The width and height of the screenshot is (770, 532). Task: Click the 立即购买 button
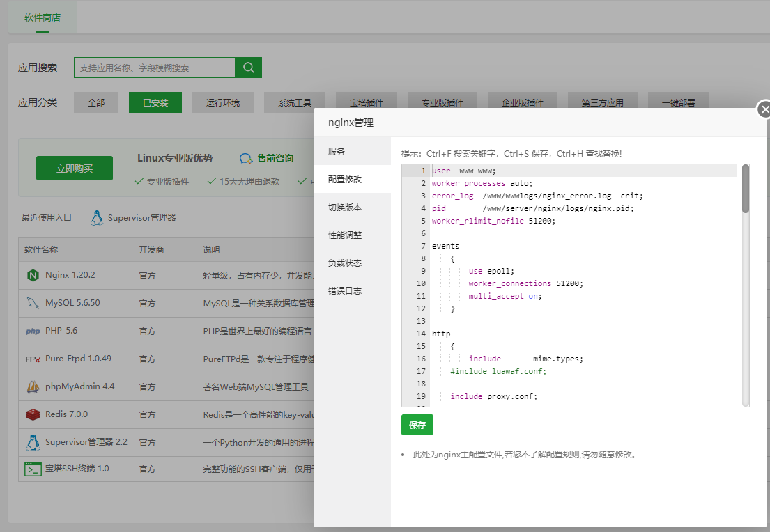coord(75,169)
